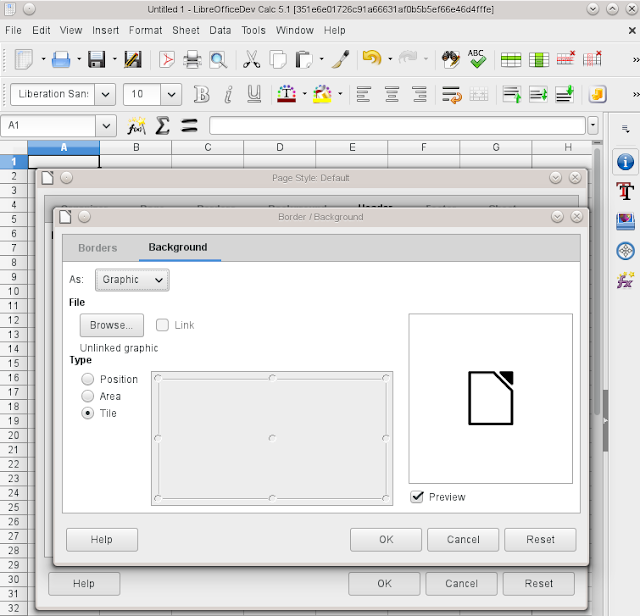Cut selection with scissors icon
The image size is (640, 616).
tap(251, 60)
